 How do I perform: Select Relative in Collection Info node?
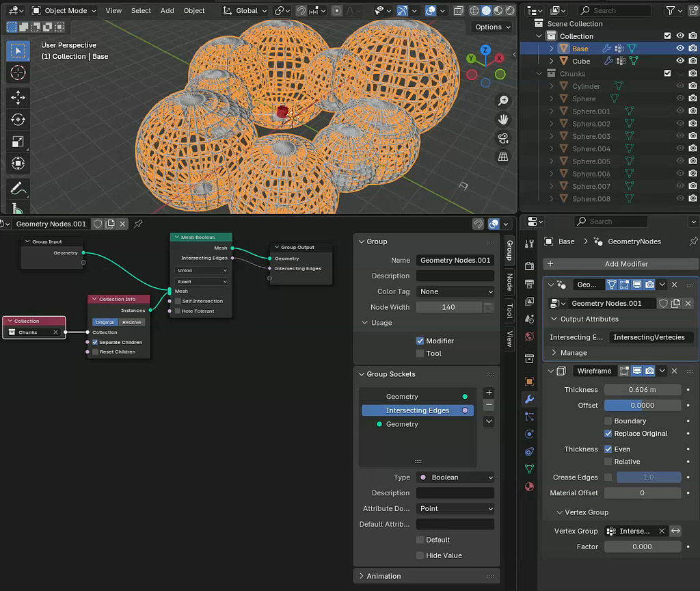tap(132, 322)
